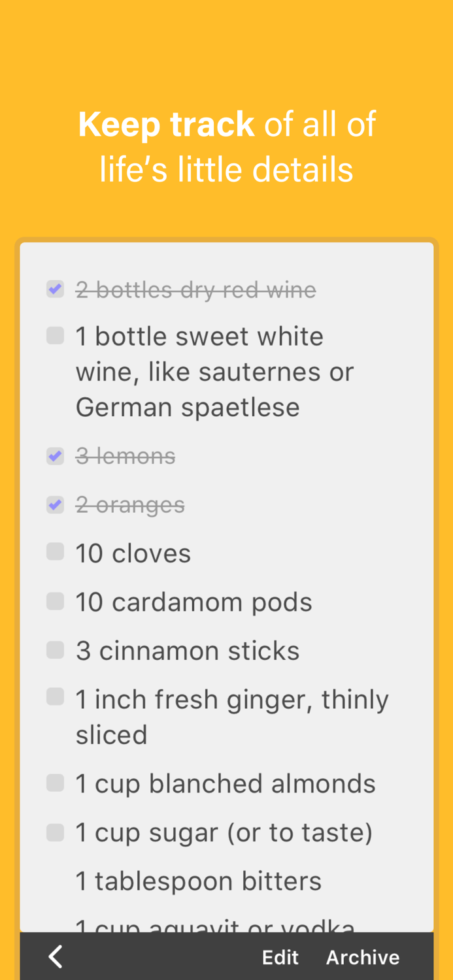
Task: Tap the 3 cinnamon sticks text
Action: (188, 651)
